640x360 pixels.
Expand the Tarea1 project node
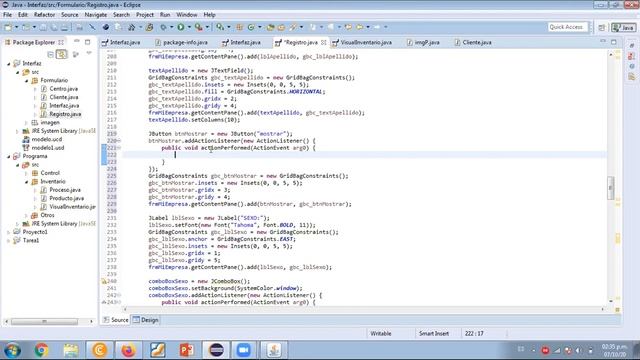pyautogui.click(x=9, y=240)
